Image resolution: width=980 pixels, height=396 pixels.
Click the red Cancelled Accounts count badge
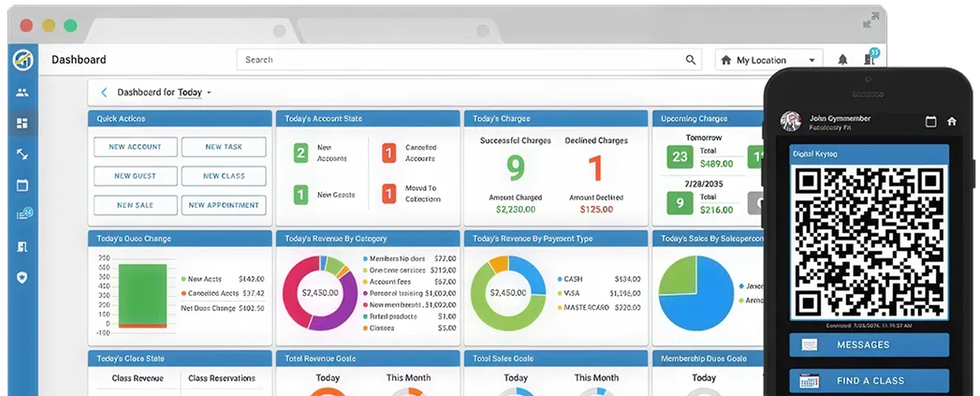[388, 153]
